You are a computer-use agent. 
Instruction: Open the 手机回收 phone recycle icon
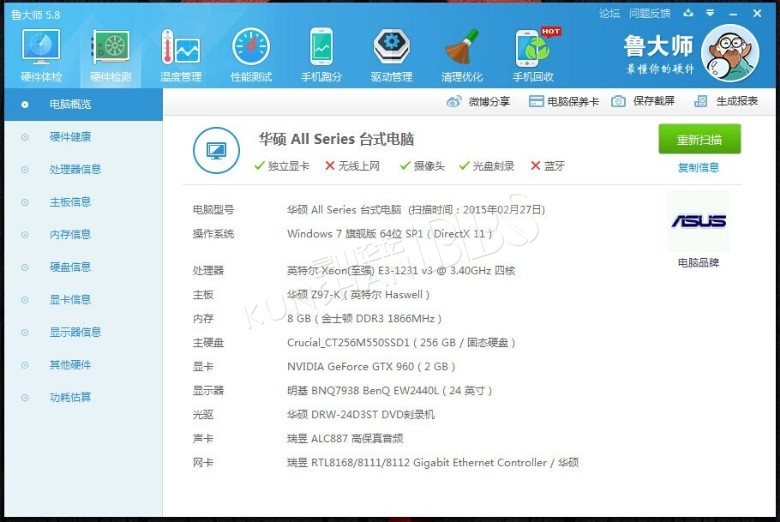tap(533, 53)
